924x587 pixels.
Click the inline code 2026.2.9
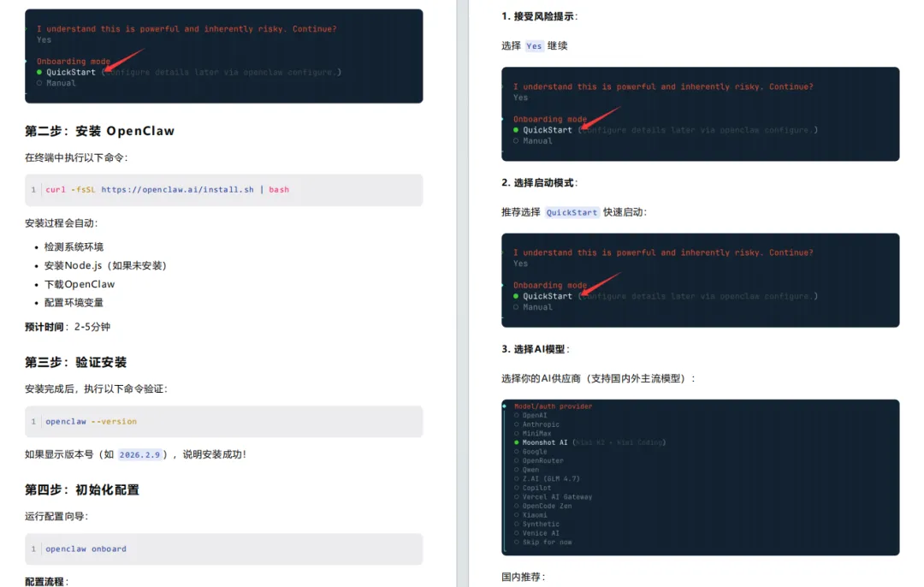[x=139, y=454]
